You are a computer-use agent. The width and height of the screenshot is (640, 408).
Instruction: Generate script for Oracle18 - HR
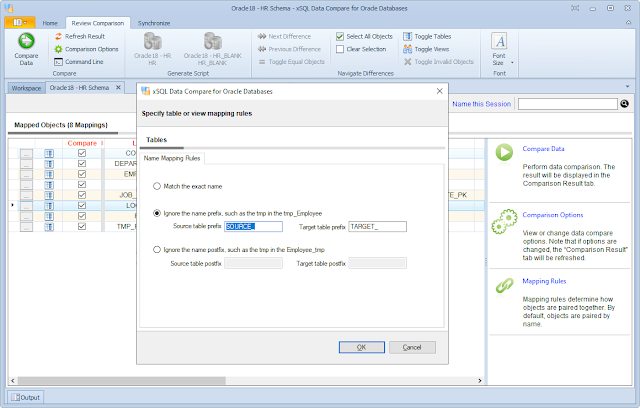[x=153, y=49]
